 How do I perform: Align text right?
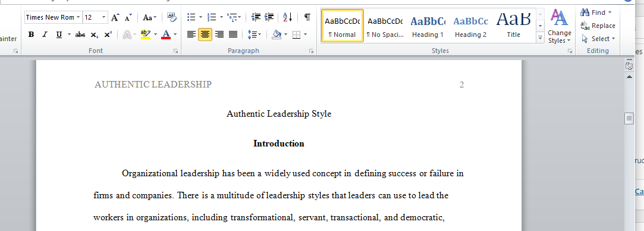[x=219, y=35]
